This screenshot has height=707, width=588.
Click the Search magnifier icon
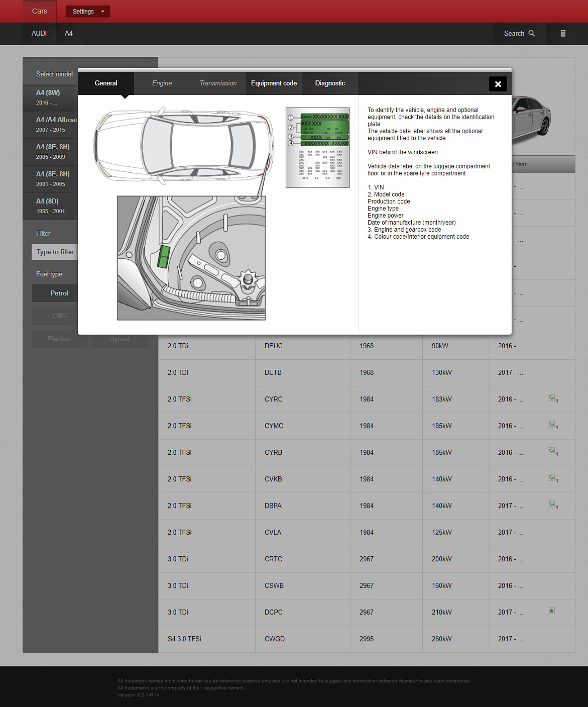(531, 34)
